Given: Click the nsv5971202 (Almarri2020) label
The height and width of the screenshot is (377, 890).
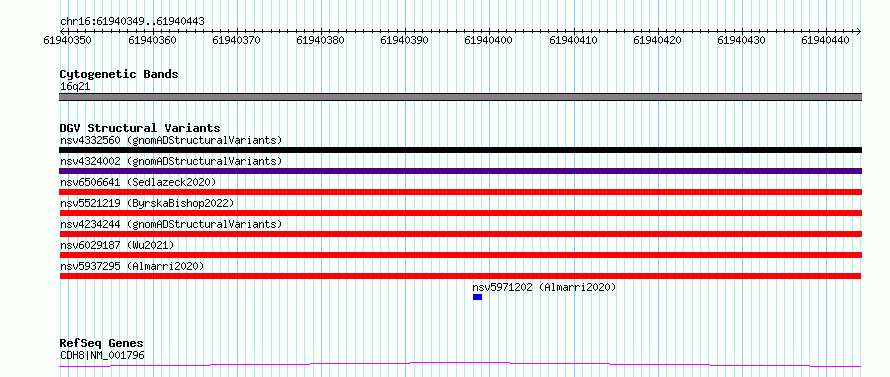Looking at the screenshot, I should pos(544,287).
